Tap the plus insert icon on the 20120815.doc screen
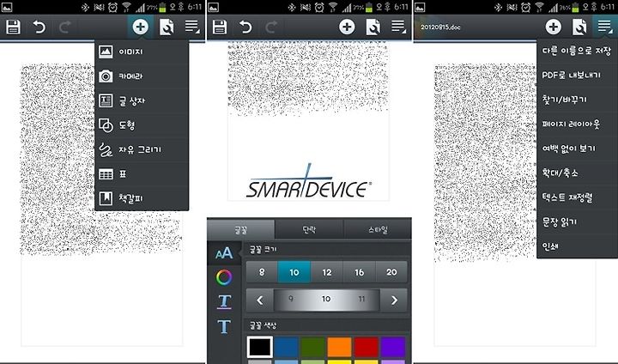 tap(554, 27)
